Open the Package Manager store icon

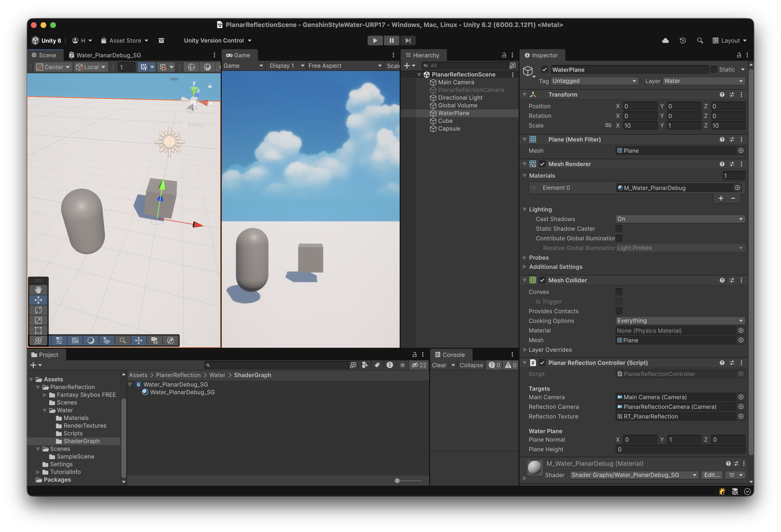[161, 40]
